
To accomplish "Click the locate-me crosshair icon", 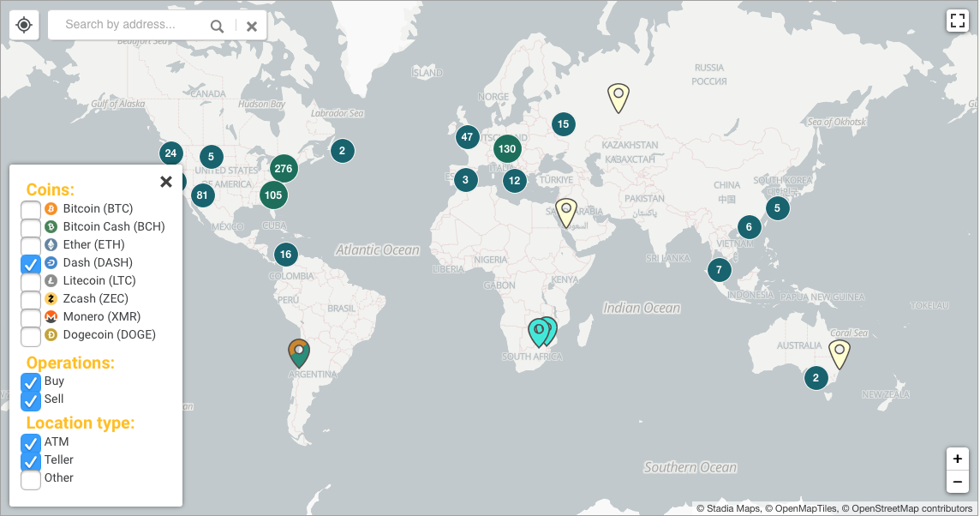I will (x=24, y=25).
